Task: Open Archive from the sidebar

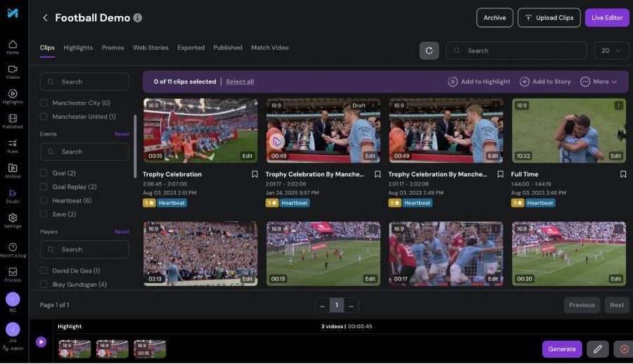Action: (x=13, y=171)
